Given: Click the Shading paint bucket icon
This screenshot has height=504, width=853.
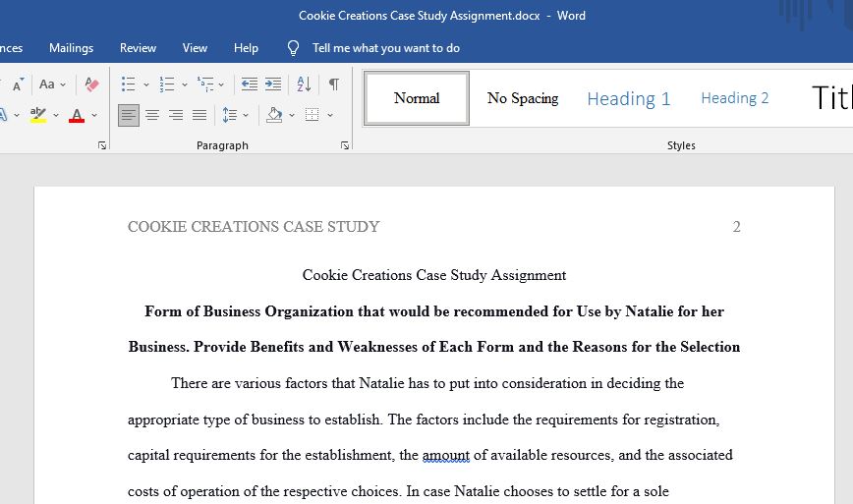Looking at the screenshot, I should point(274,115).
